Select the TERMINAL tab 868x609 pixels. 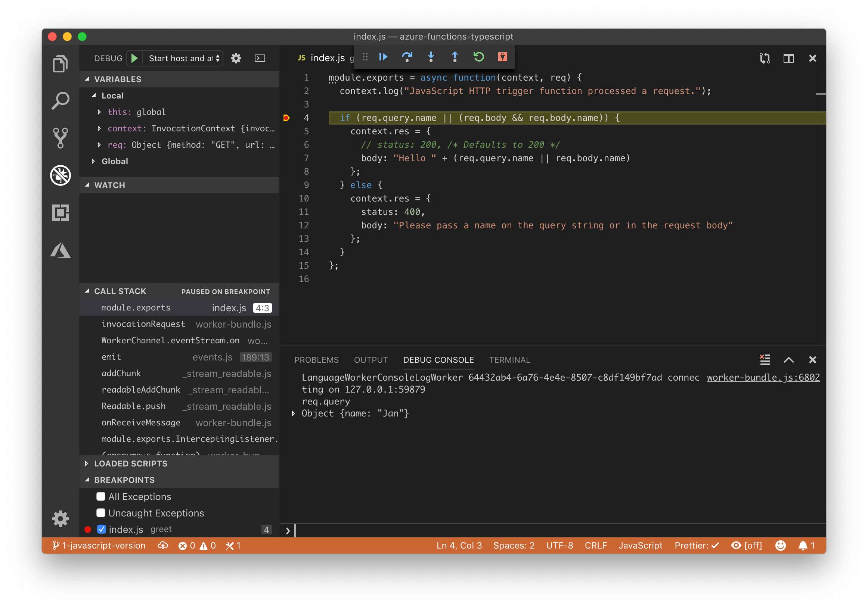point(510,359)
